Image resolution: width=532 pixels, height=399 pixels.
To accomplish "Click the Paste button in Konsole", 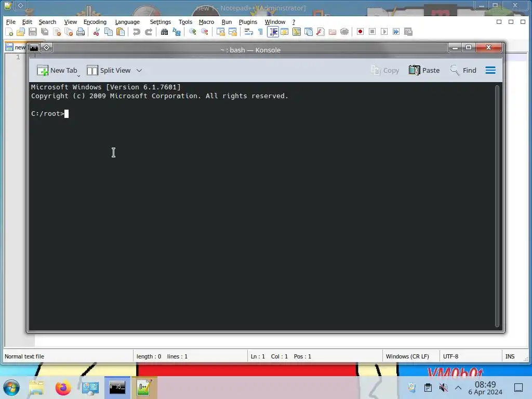I will [424, 71].
